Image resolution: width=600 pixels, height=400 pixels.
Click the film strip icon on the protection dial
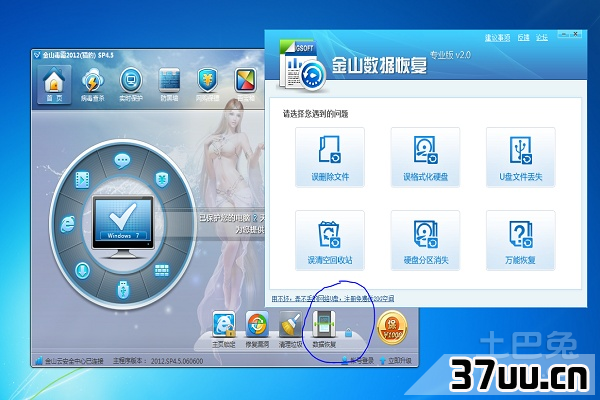[x=82, y=180]
